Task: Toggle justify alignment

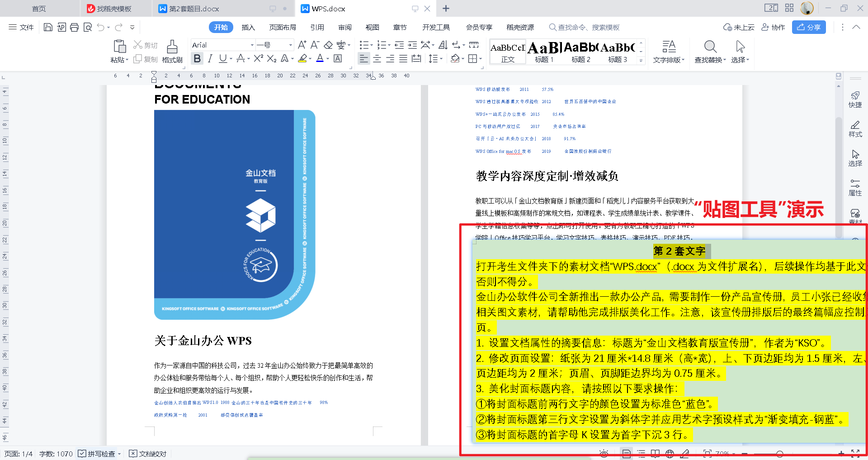Action: click(x=403, y=58)
